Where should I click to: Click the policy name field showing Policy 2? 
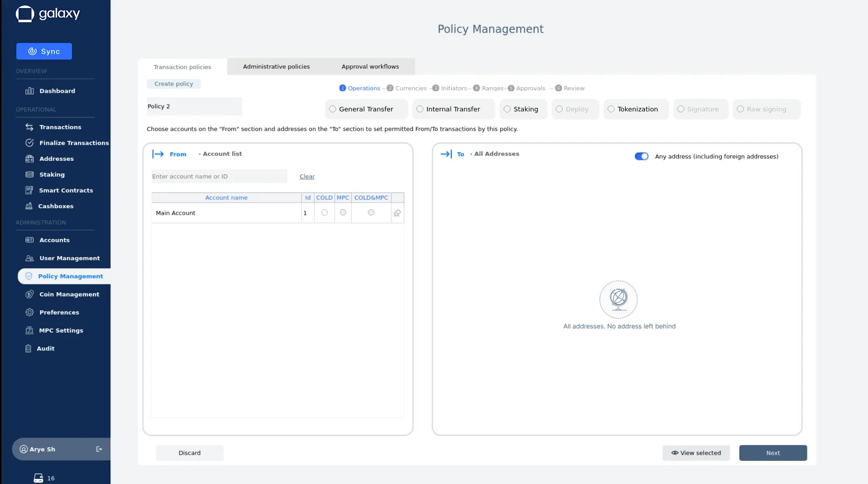(x=194, y=106)
